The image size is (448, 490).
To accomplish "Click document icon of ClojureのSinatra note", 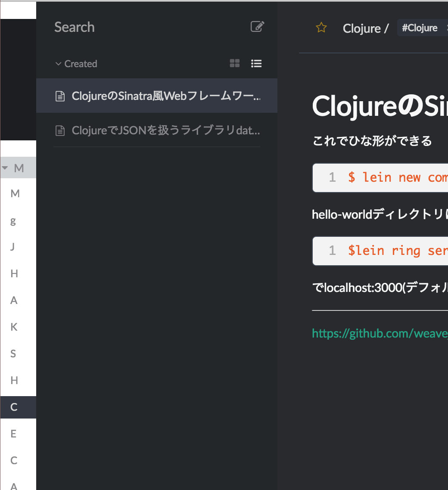I will coord(60,96).
